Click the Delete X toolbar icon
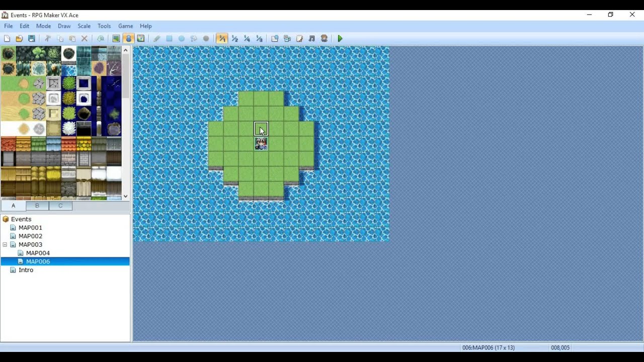 (85, 39)
